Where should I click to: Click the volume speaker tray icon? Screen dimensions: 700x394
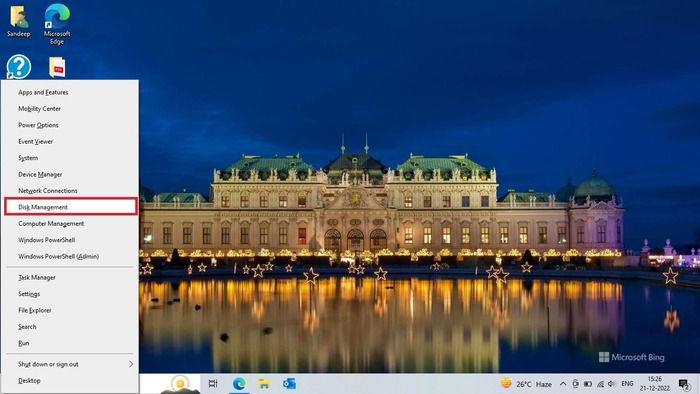[612, 384]
